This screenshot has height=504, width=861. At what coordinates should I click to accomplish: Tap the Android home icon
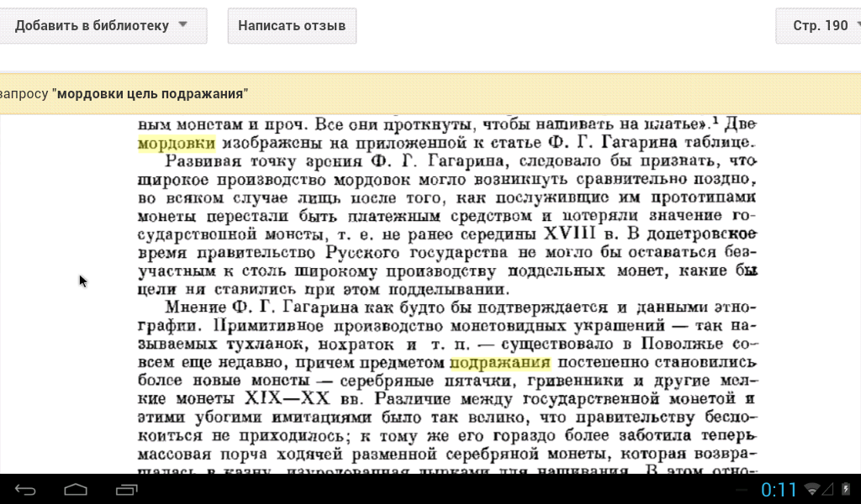76,489
